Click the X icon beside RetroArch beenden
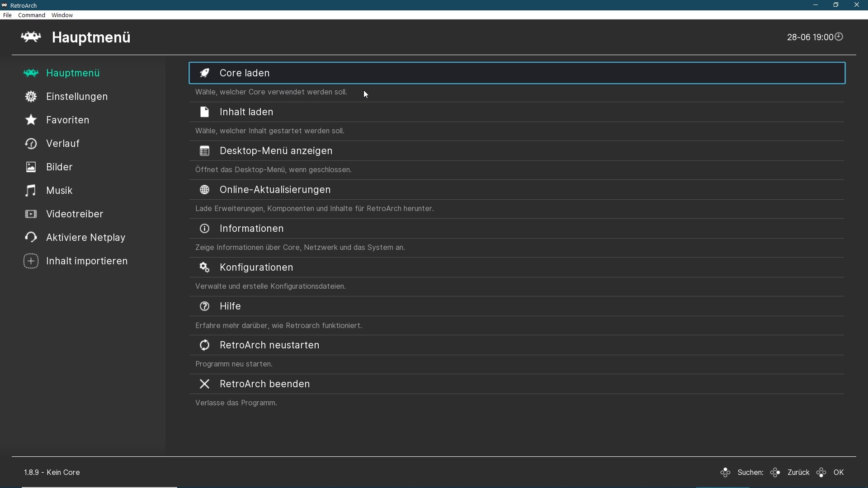The height and width of the screenshot is (488, 868). tap(205, 384)
